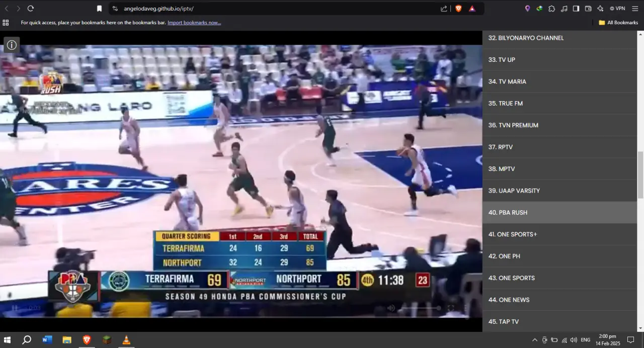Open the clock showing 2:00 pm

(607, 340)
